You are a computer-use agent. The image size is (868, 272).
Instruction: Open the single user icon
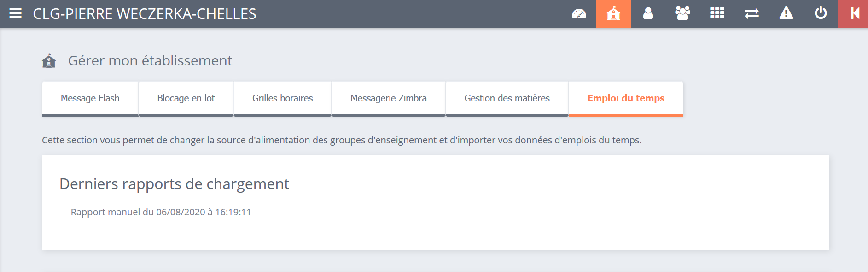pyautogui.click(x=648, y=14)
